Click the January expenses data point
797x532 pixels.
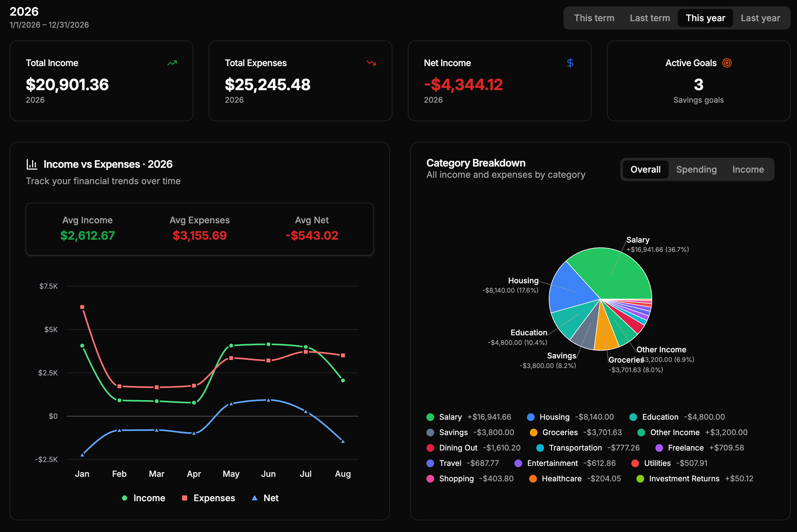tap(82, 307)
